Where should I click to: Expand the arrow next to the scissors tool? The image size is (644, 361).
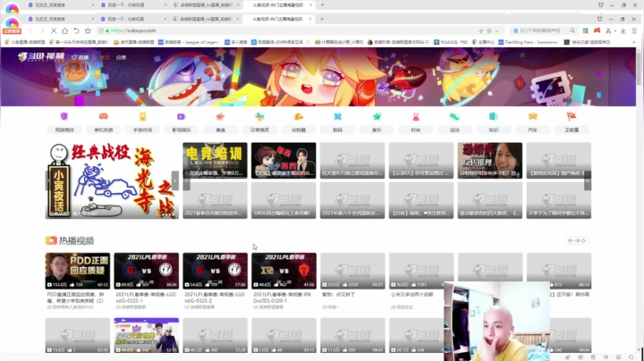[x=615, y=30]
